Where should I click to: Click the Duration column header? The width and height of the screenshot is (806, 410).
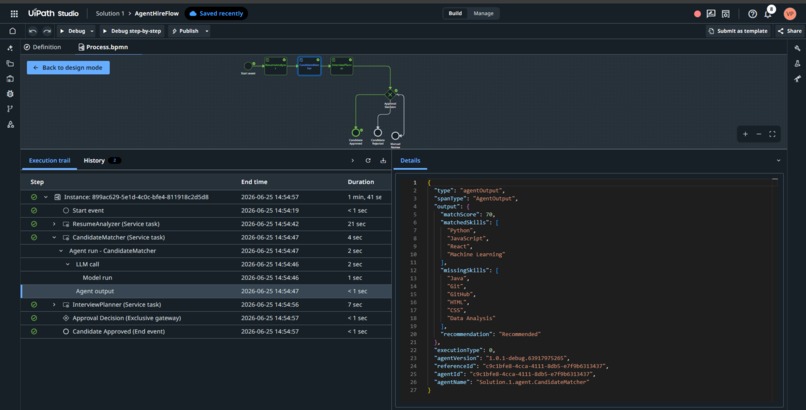coord(360,182)
